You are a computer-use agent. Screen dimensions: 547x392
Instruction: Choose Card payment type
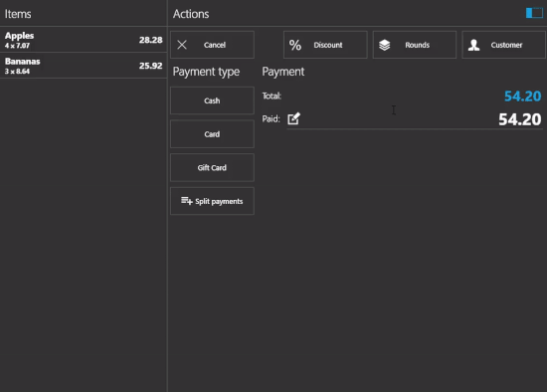(x=212, y=134)
